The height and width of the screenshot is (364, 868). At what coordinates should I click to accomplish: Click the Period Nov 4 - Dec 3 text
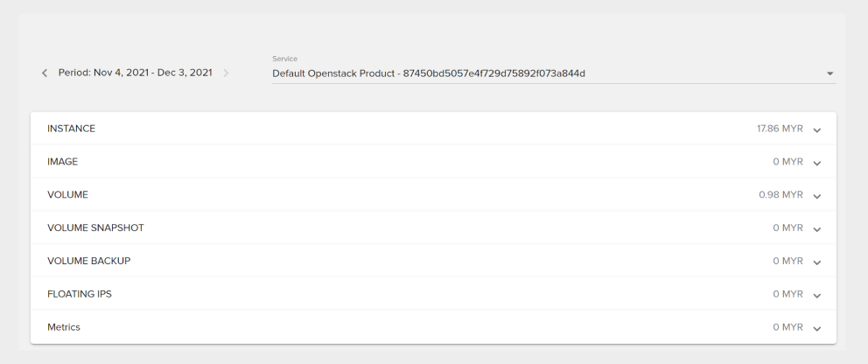point(135,73)
